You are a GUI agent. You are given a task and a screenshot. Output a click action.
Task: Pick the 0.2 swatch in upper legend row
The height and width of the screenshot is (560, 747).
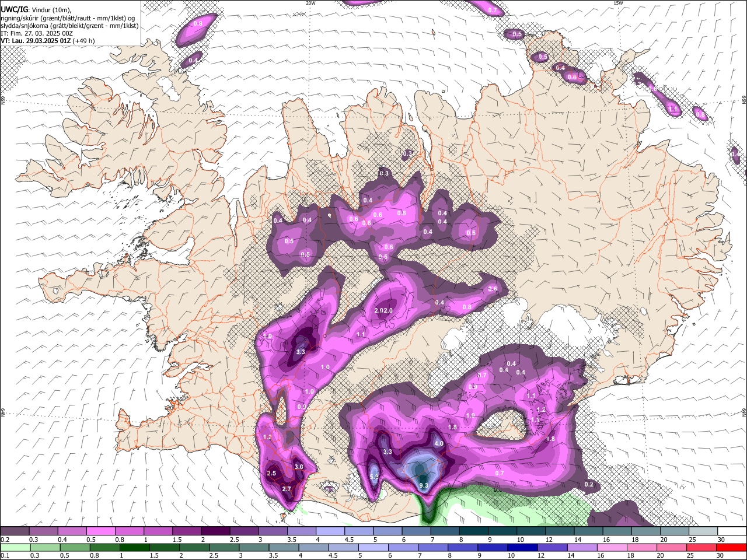[x=15, y=531]
